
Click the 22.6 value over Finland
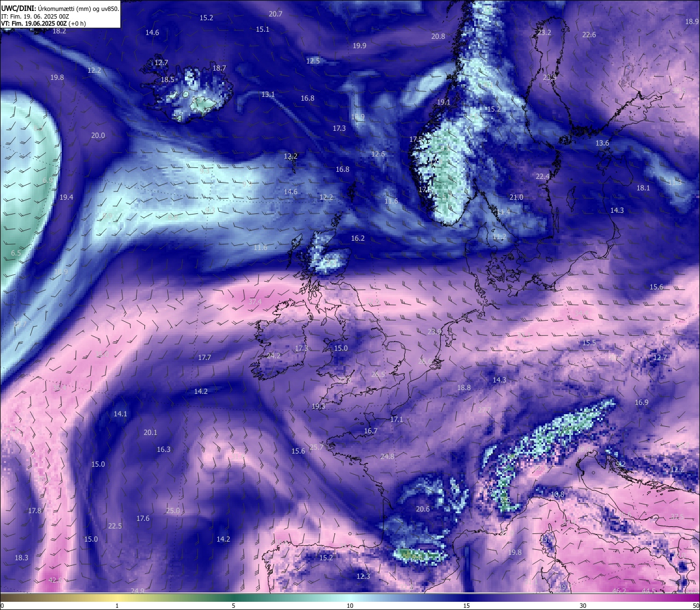[589, 35]
